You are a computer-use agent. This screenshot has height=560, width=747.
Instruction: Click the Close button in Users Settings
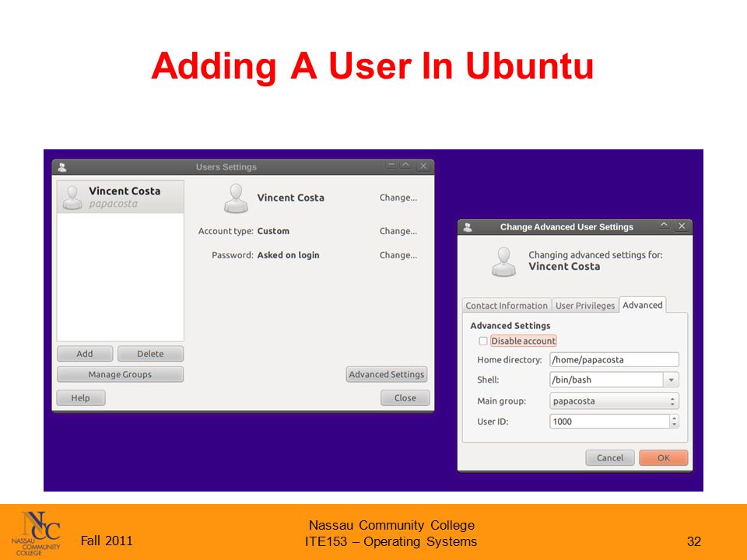pyautogui.click(x=405, y=397)
